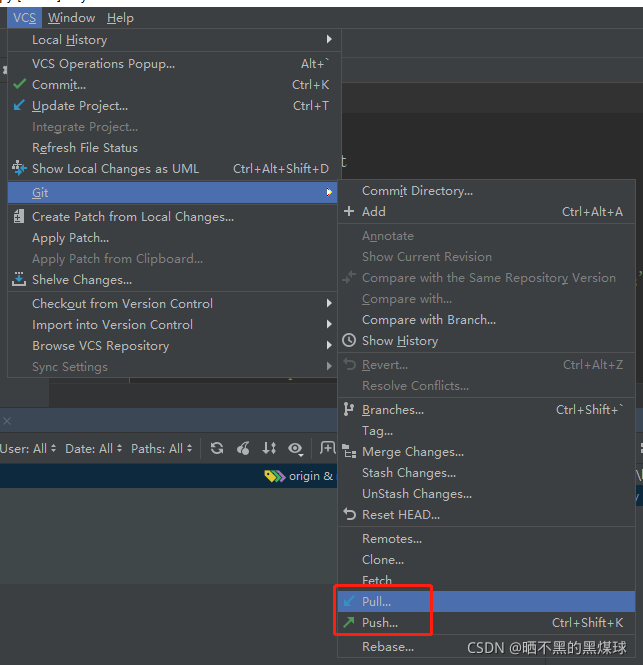The height and width of the screenshot is (665, 643).
Task: Click the yellow tag labels icon near origin
Action: click(x=274, y=476)
